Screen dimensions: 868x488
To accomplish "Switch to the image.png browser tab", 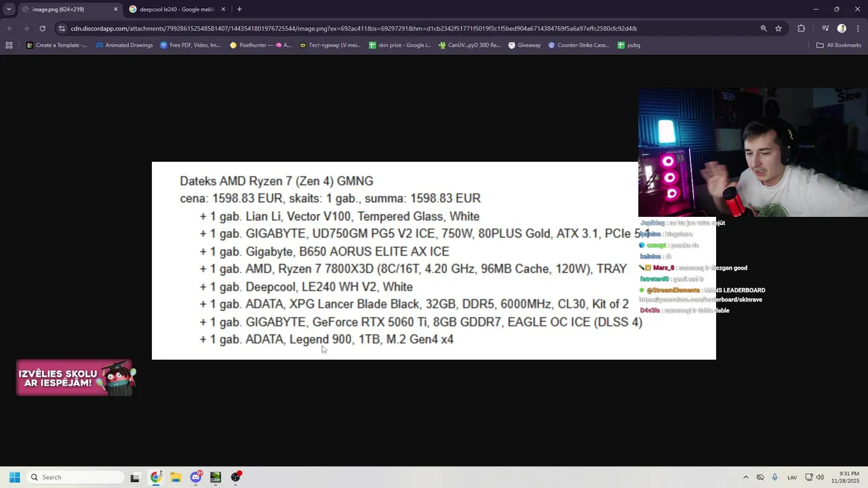I will point(68,9).
